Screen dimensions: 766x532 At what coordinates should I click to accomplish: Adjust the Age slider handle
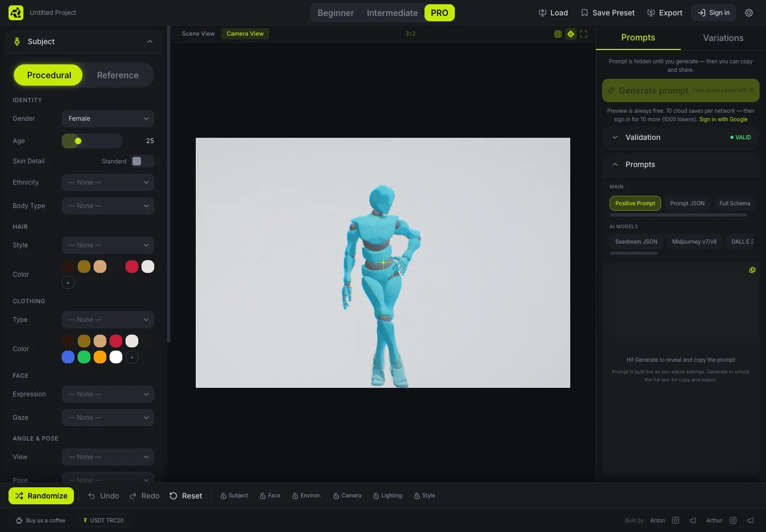78,141
